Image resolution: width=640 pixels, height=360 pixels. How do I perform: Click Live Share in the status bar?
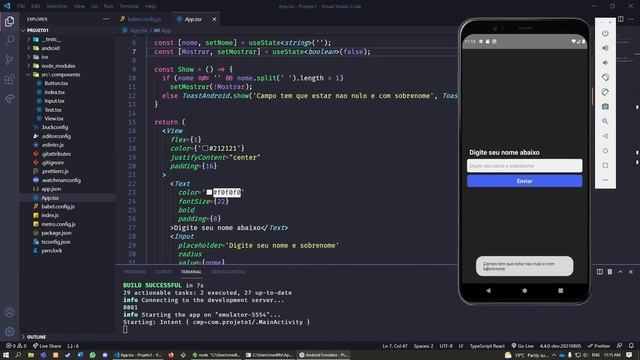tap(47, 346)
